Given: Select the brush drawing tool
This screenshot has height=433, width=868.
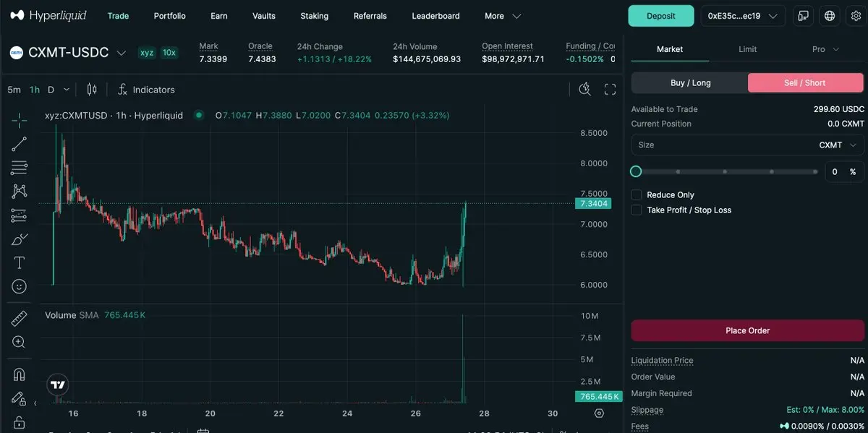Looking at the screenshot, I should click(x=20, y=239).
